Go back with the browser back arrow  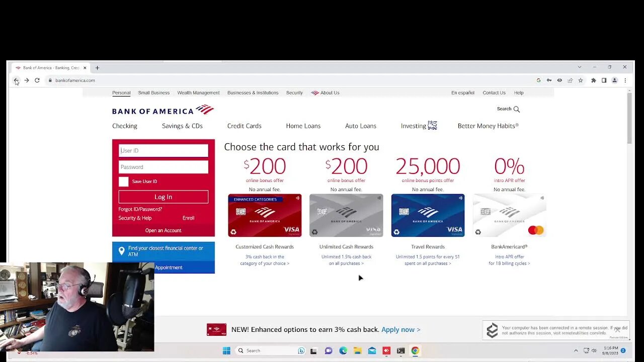click(16, 80)
